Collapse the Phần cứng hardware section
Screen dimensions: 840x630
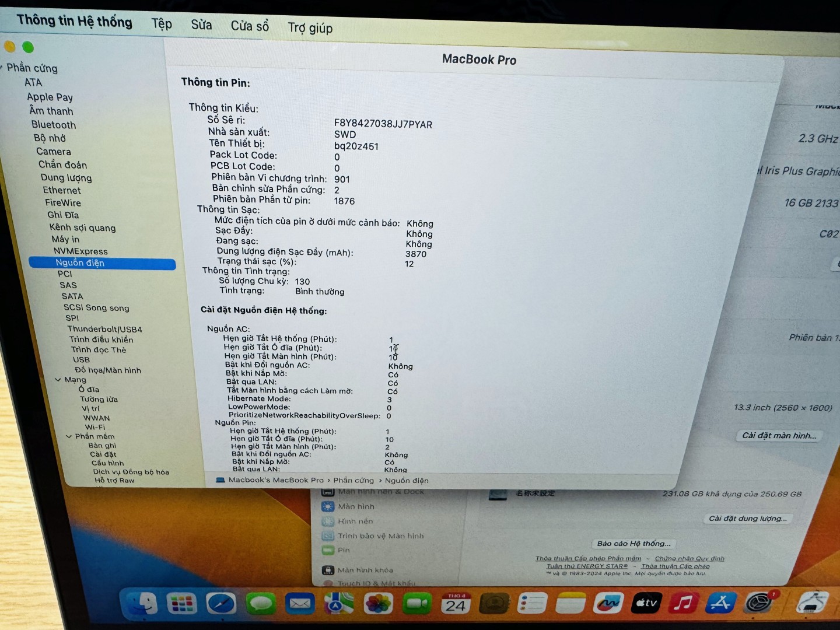2,67
